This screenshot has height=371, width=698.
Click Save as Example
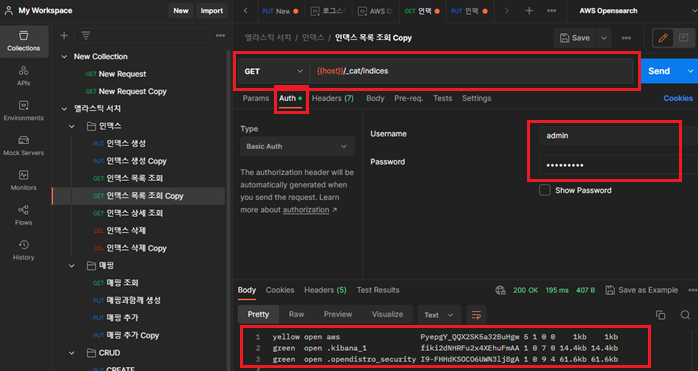[x=642, y=290]
